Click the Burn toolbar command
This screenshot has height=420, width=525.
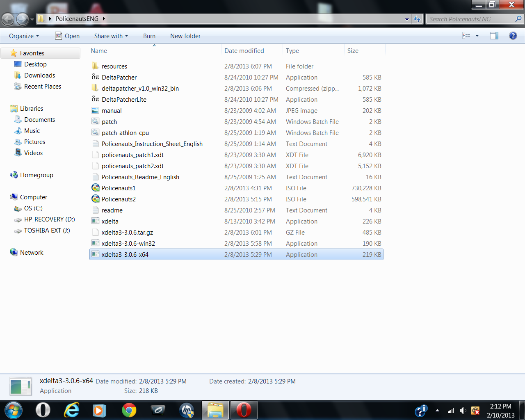[149, 36]
